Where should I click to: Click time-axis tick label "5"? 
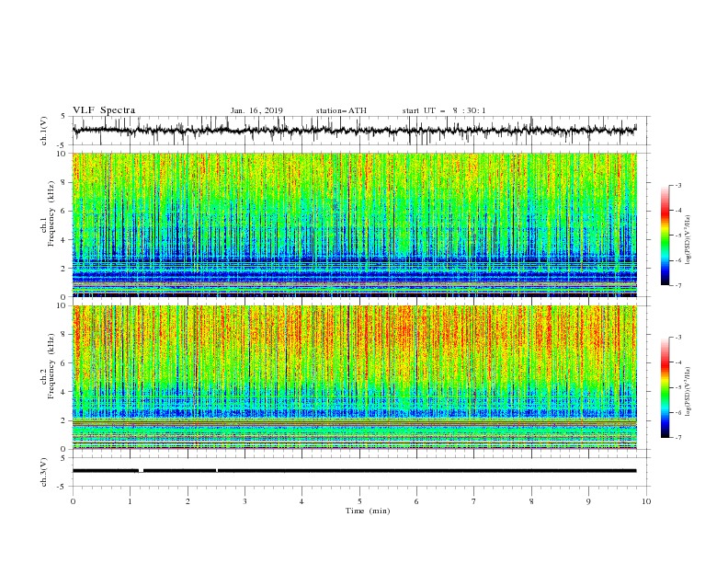359,501
